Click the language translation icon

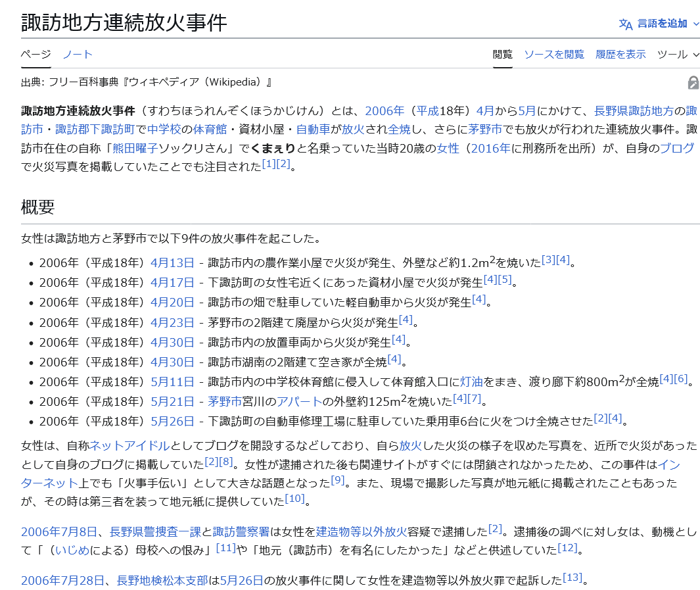pos(625,24)
